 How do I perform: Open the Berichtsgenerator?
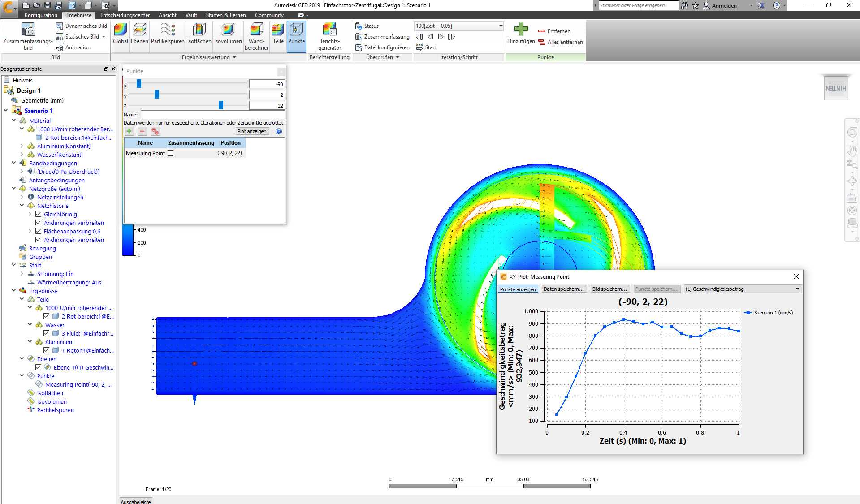point(329,36)
